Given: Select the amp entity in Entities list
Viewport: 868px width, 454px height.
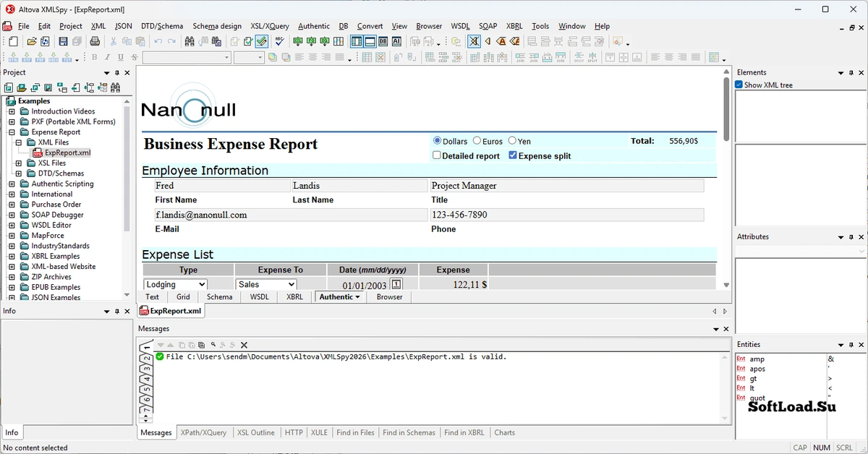Looking at the screenshot, I should click(757, 359).
